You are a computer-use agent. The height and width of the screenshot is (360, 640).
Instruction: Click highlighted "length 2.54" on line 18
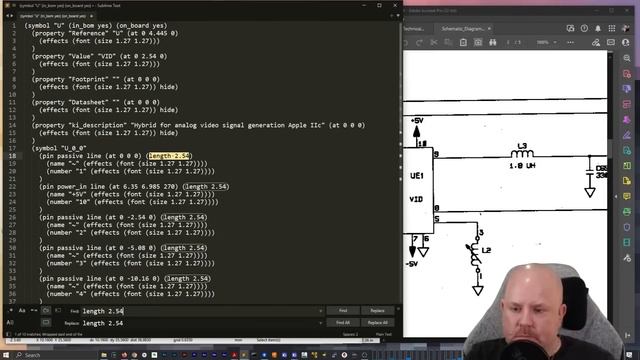point(169,156)
